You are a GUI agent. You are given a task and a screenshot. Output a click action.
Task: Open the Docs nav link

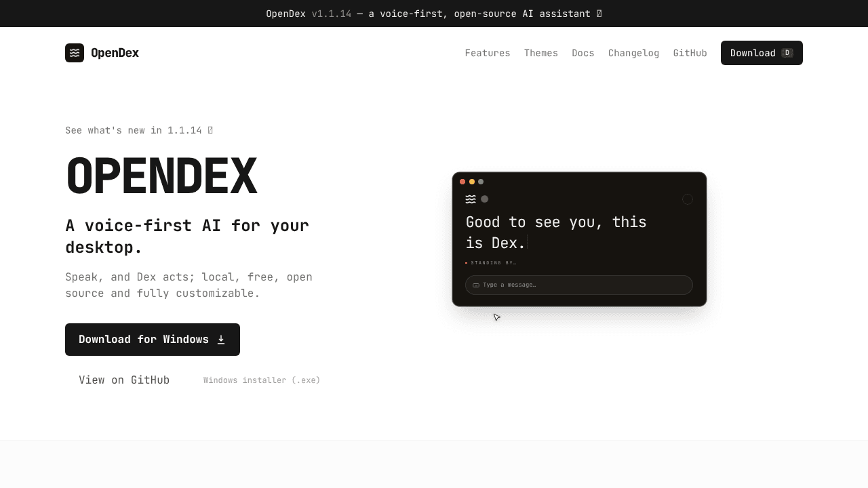[x=583, y=53]
